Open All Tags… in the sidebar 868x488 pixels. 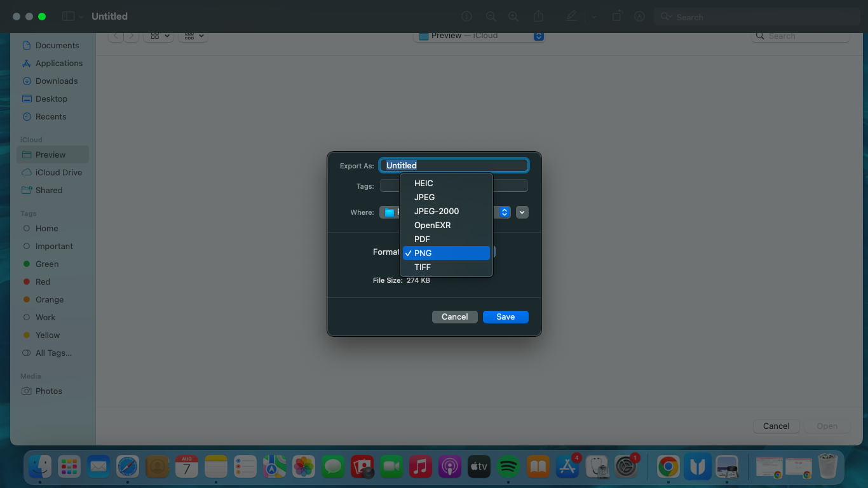(x=52, y=353)
